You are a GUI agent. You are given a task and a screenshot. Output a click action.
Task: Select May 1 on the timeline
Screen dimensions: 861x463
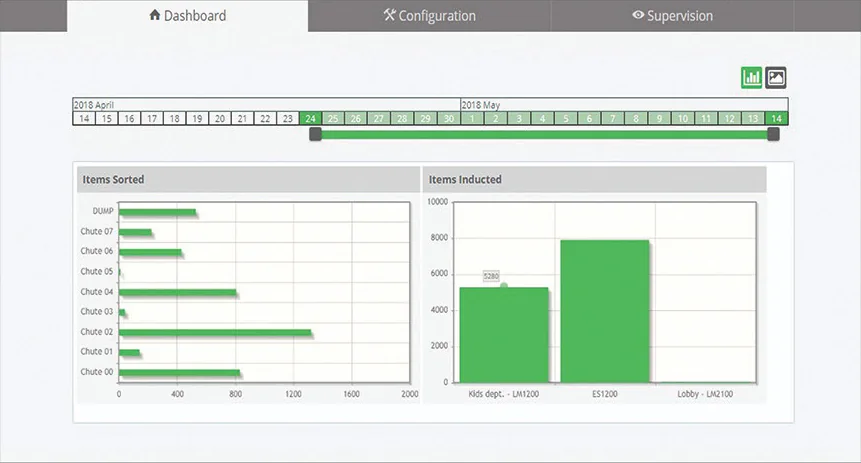[472, 118]
